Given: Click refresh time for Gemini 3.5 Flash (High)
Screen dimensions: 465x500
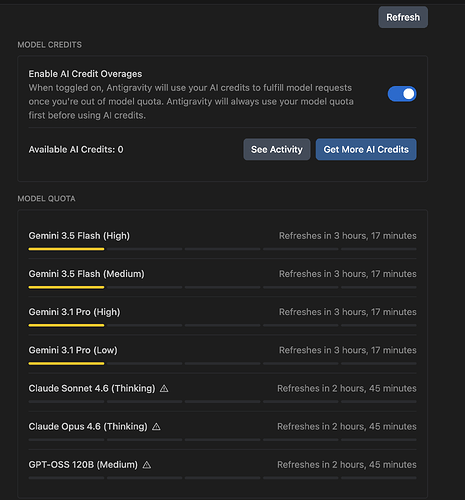Looking at the screenshot, I should [x=348, y=236].
